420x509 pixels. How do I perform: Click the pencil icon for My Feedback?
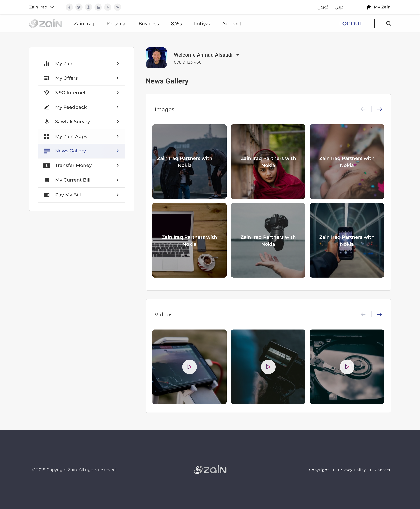47,107
